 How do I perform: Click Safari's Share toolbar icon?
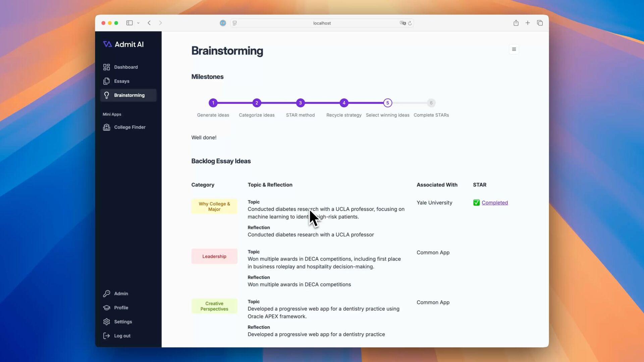point(516,23)
